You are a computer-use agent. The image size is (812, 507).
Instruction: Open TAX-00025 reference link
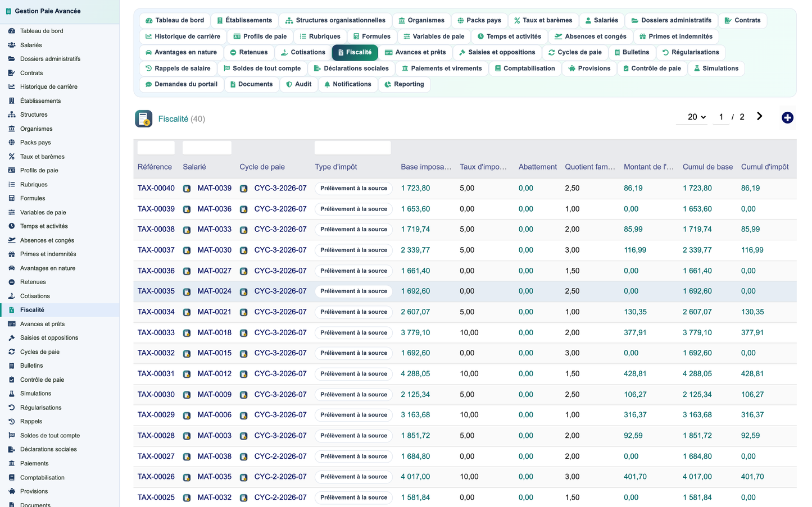156,497
